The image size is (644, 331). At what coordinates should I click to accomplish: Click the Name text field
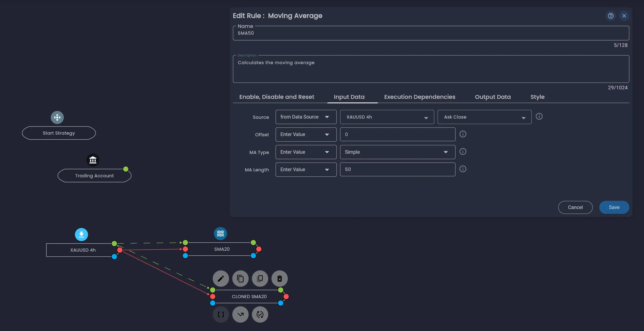430,33
